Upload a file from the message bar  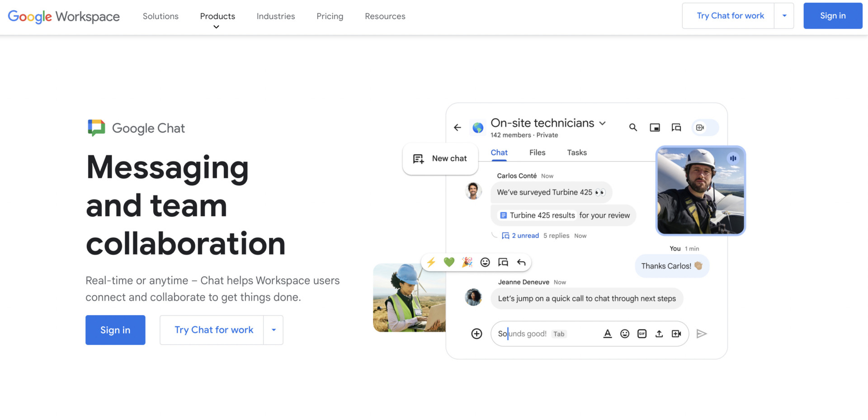point(659,334)
